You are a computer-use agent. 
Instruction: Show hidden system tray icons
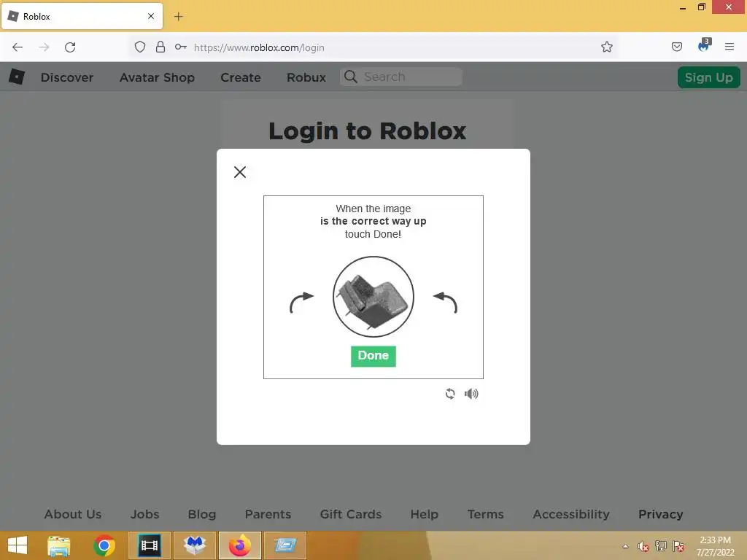point(625,546)
